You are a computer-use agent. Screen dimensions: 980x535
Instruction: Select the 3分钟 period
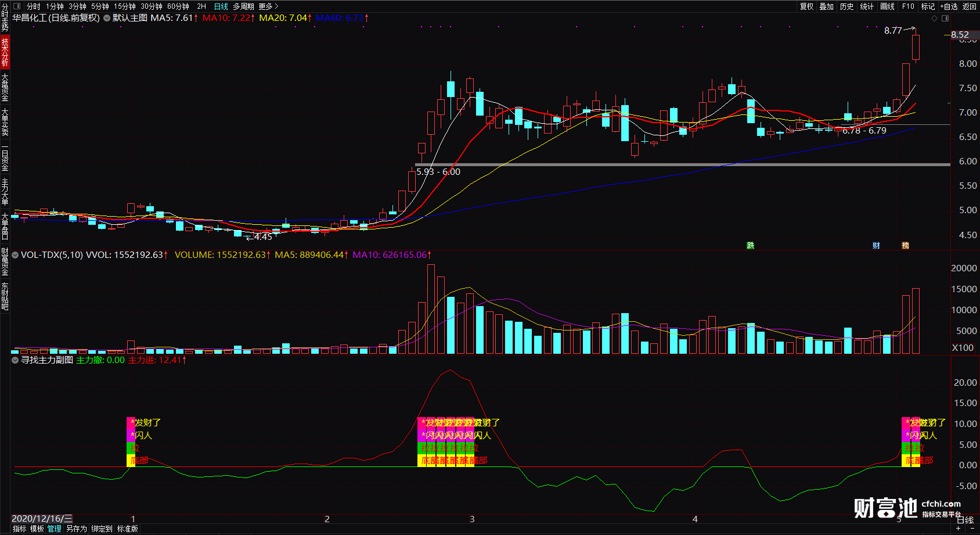click(x=78, y=6)
